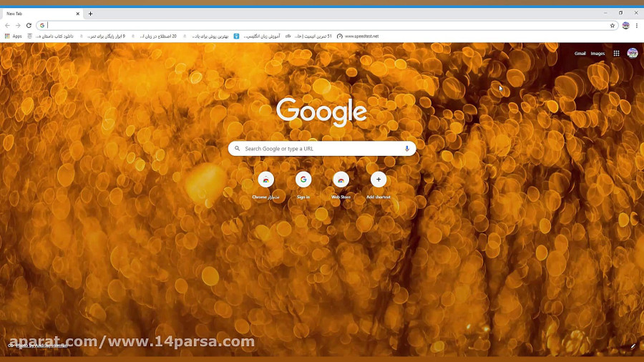
Task: Open the Images link
Action: tap(597, 54)
